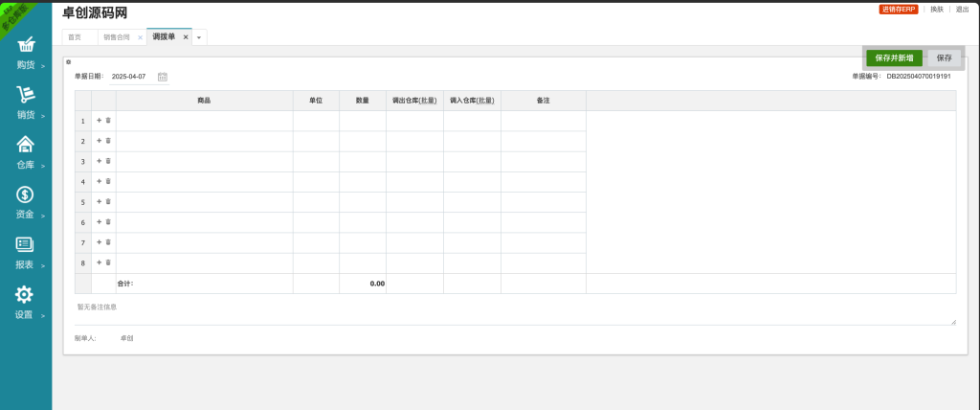Click the 换肤 link
980x410 pixels.
click(x=937, y=10)
